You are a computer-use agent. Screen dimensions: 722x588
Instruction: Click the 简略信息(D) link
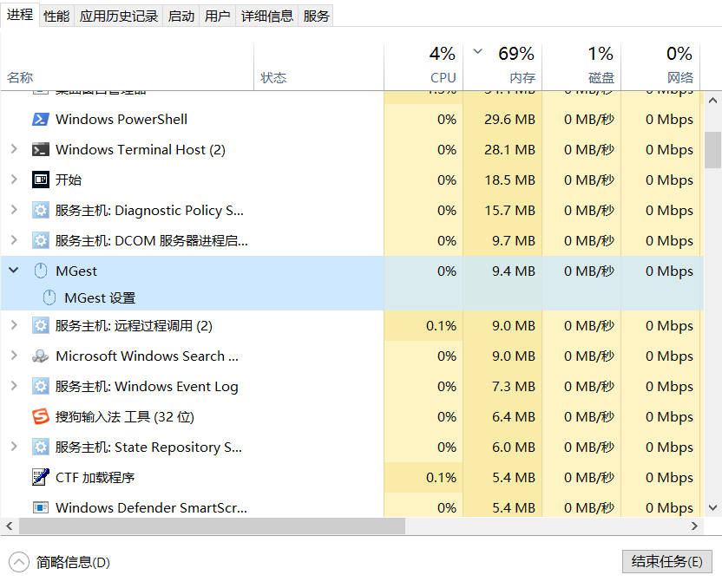click(x=73, y=562)
